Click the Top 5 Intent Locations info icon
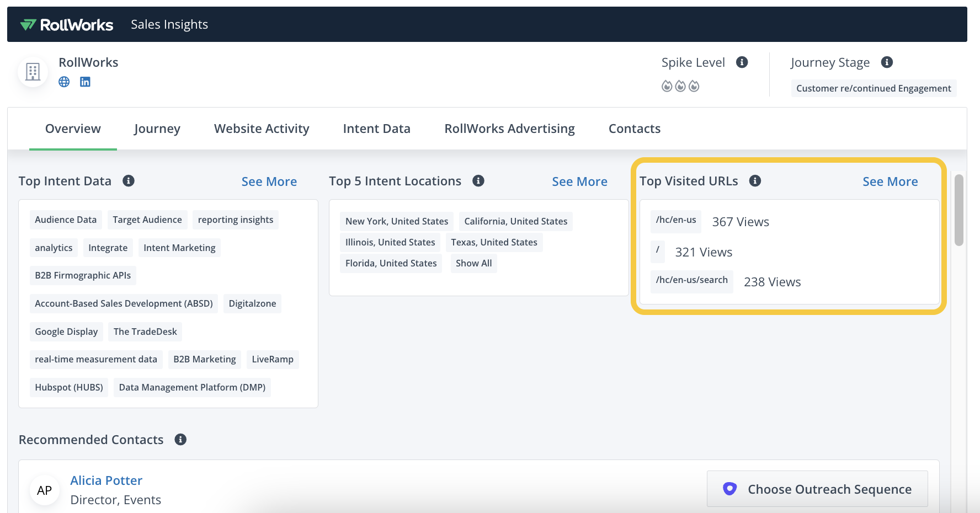980x513 pixels. (x=478, y=181)
